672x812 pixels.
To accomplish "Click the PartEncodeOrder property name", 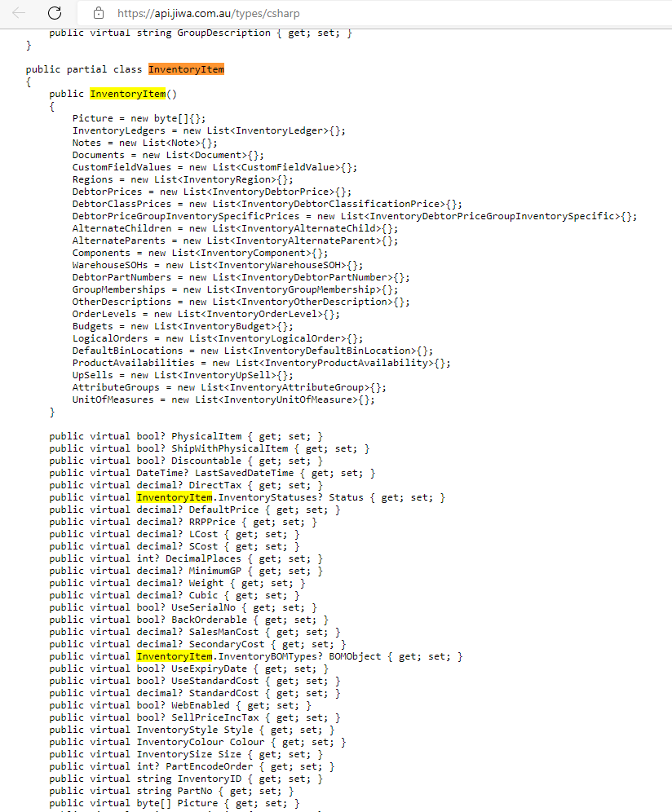I will point(210,766).
